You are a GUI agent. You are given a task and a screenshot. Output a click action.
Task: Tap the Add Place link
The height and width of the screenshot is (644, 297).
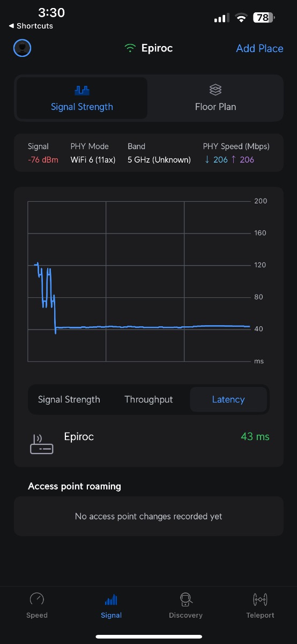259,48
